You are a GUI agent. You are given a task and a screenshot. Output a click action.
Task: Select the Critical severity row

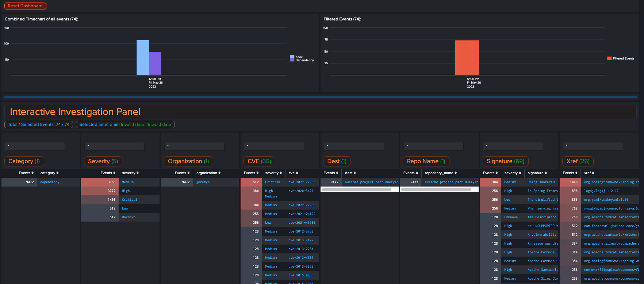click(x=130, y=200)
